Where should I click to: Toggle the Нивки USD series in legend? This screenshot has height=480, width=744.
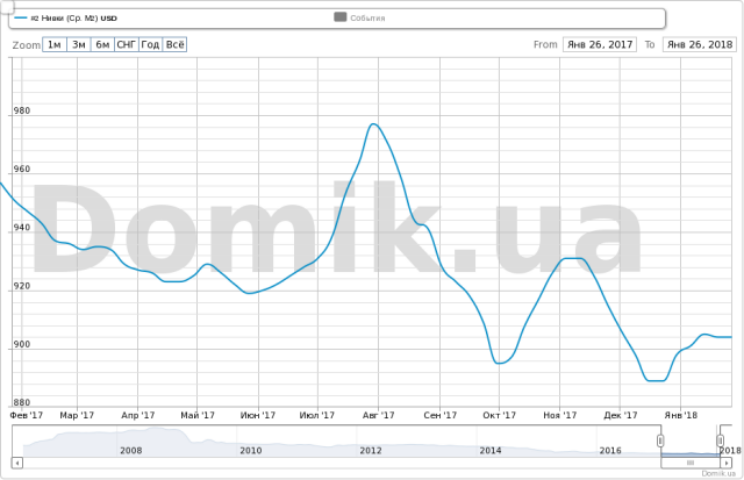tap(66, 18)
